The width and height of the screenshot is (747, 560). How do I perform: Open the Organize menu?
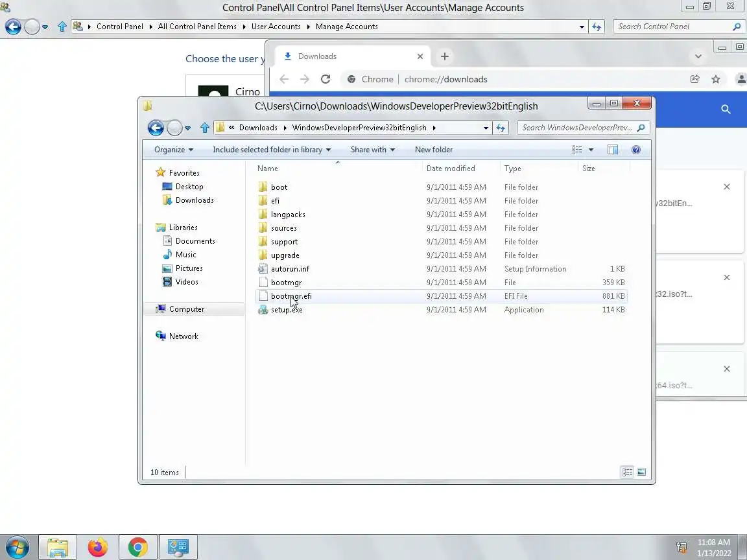click(174, 150)
